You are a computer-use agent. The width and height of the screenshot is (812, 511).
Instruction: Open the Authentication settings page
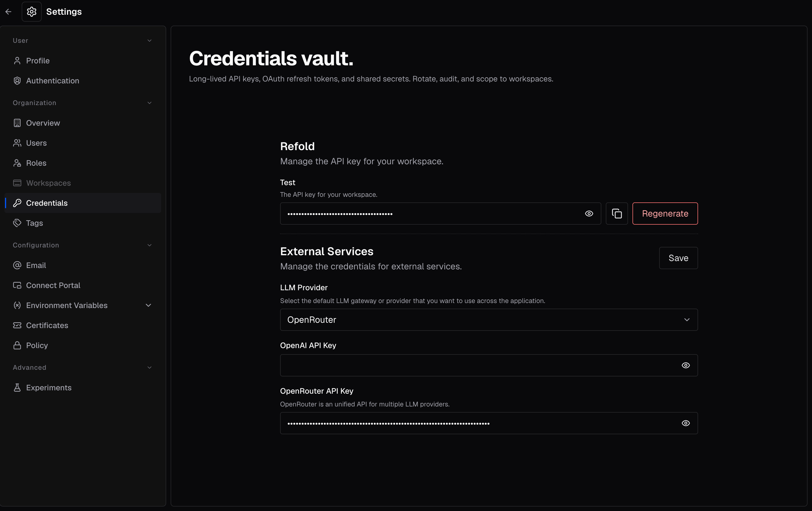(83, 81)
